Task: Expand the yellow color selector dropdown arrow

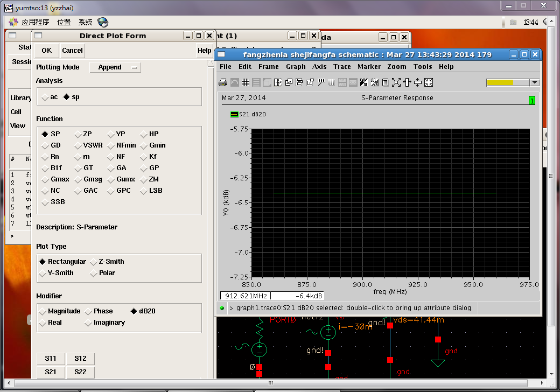Action: [x=534, y=82]
